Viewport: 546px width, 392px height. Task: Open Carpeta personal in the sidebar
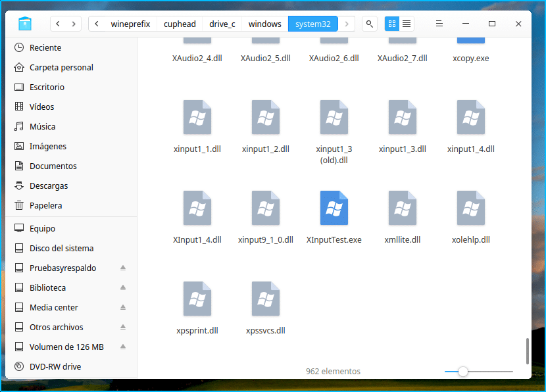71,68
